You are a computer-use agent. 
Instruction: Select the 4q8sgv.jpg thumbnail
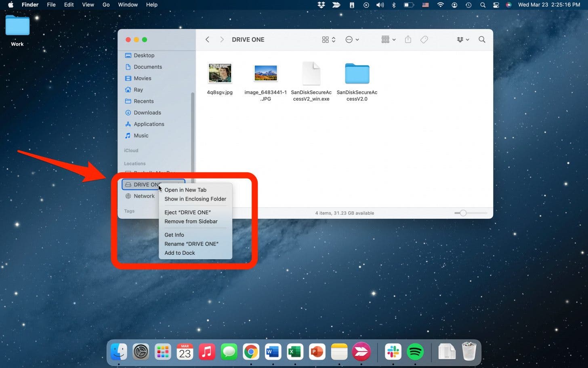(220, 73)
